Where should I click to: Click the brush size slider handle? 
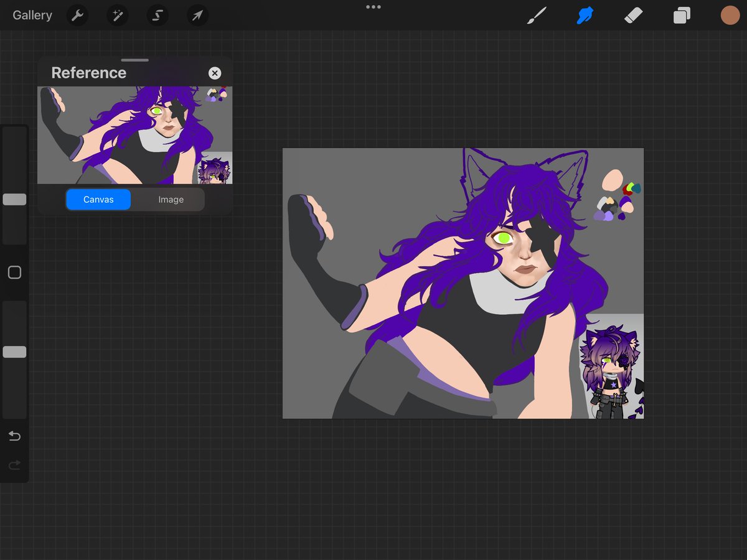coord(14,199)
